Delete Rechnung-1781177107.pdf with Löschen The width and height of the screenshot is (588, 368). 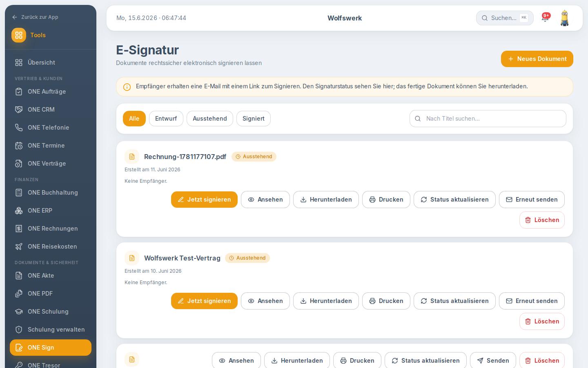[x=542, y=220]
